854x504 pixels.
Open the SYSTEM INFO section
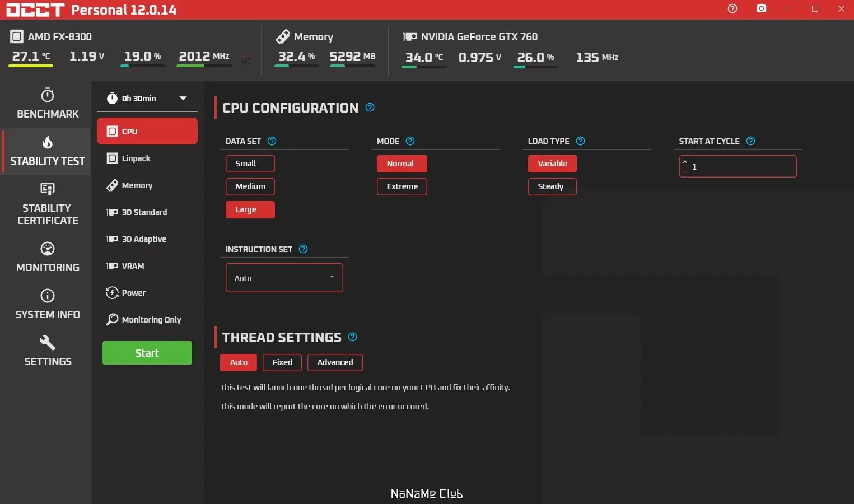pyautogui.click(x=48, y=305)
